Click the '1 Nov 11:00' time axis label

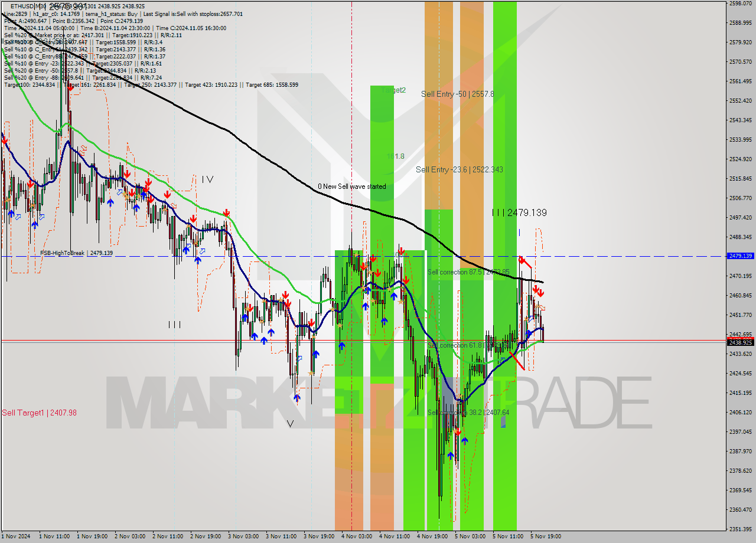(54, 537)
